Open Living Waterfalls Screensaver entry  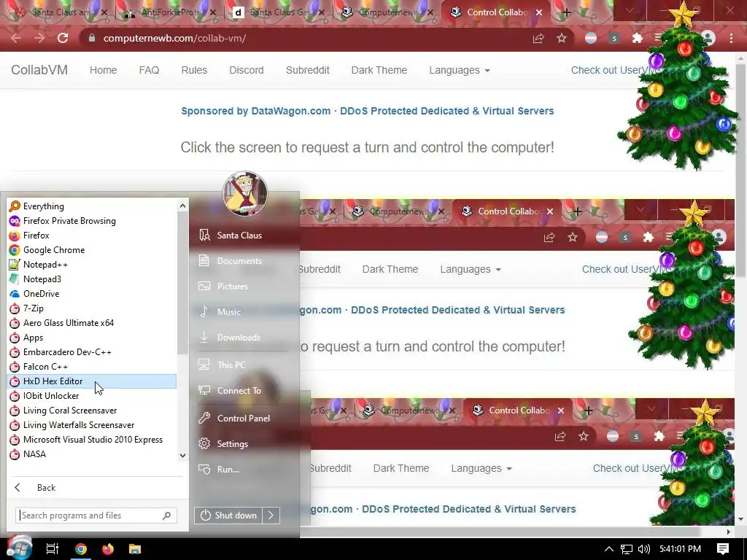91,425
